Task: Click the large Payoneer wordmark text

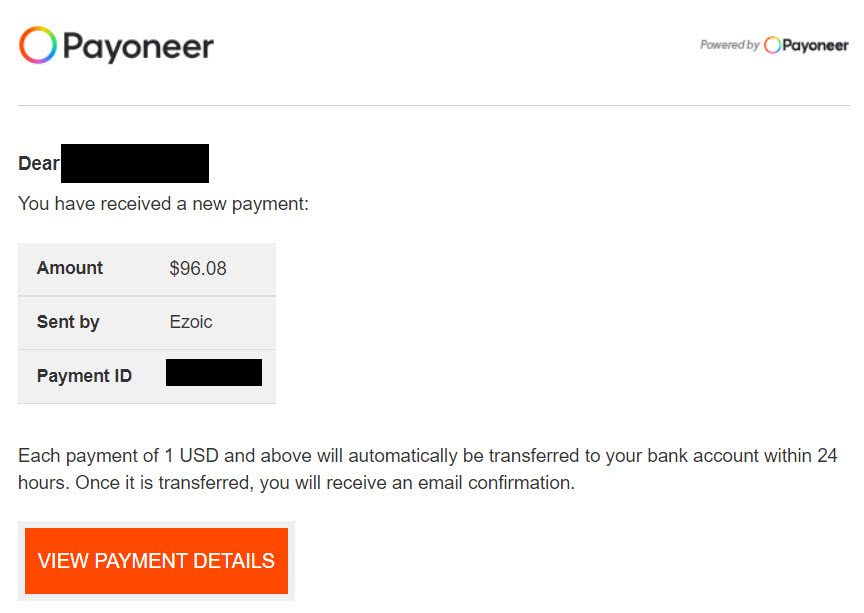Action: tap(138, 47)
